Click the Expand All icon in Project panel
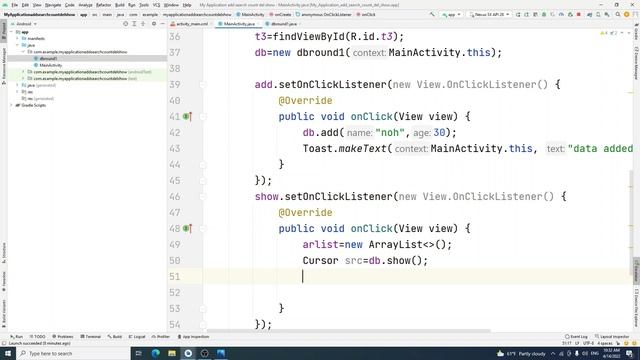Screen dimensions: 640x360 (134, 24)
